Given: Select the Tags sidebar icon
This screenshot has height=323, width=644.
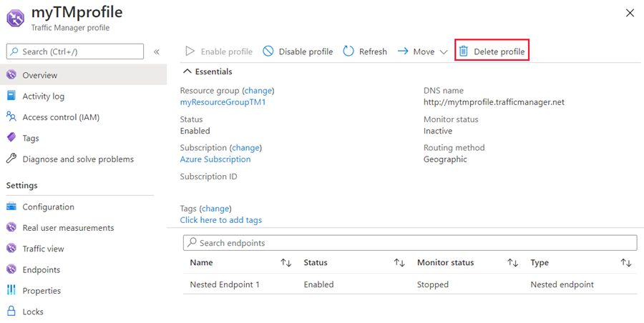Looking at the screenshot, I should 11,138.
